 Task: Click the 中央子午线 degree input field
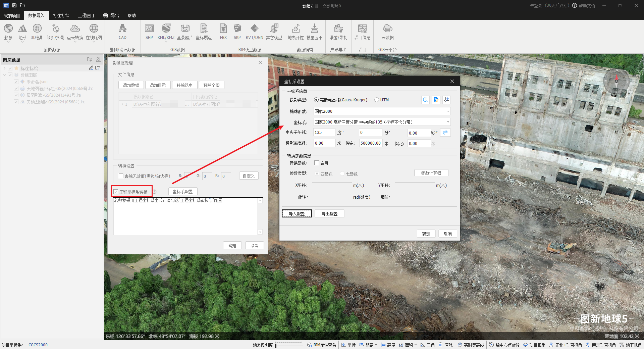(x=324, y=133)
